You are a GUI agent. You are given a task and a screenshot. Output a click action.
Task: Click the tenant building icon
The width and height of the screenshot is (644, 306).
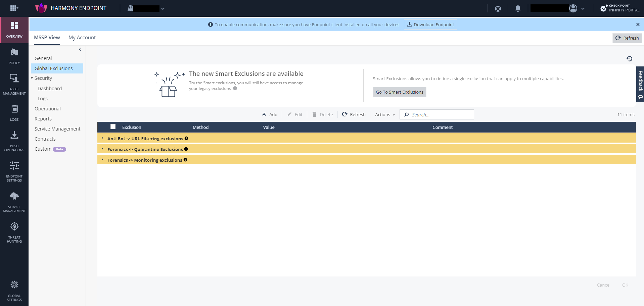point(130,8)
